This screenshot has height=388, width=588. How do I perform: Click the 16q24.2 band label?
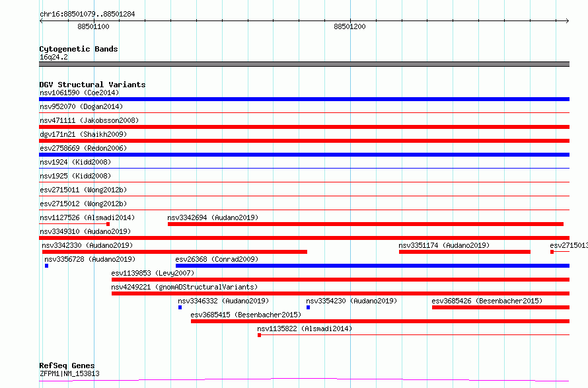[54, 57]
